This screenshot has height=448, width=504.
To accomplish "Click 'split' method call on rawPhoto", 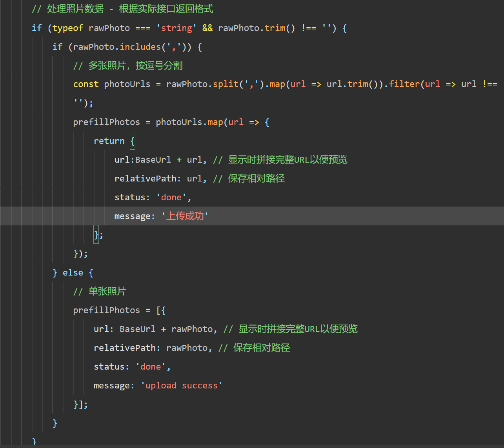I will pos(226,84).
